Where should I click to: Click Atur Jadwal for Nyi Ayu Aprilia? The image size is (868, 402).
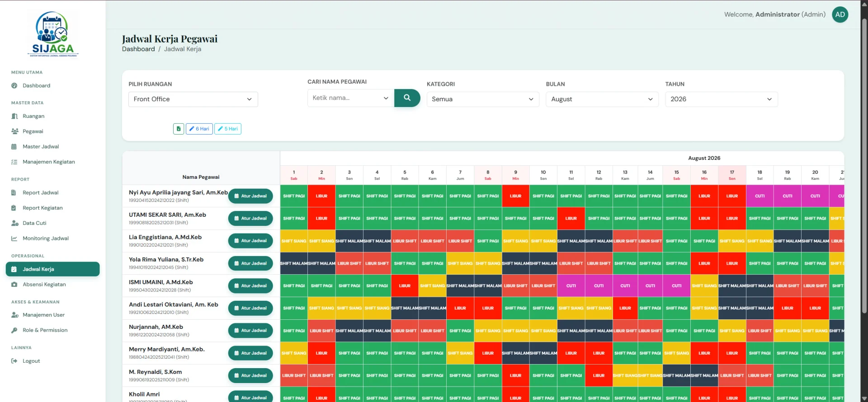250,196
